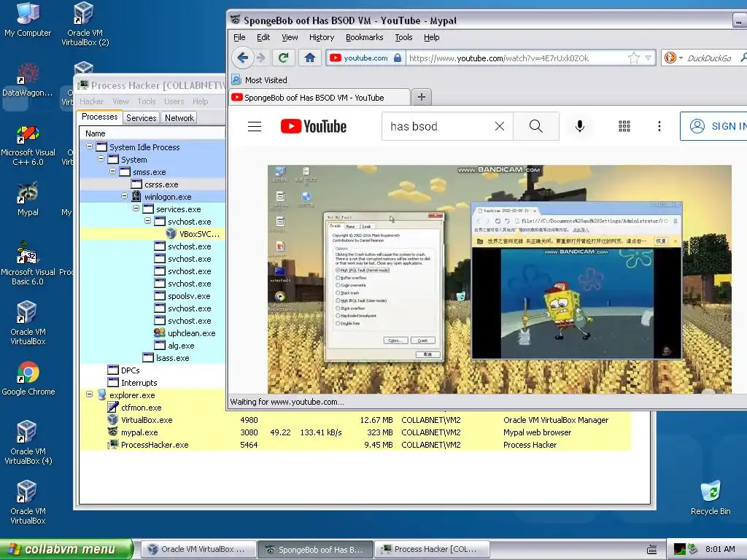The image size is (747, 560).
Task: Go forward in Mypal browser
Action: click(x=261, y=58)
